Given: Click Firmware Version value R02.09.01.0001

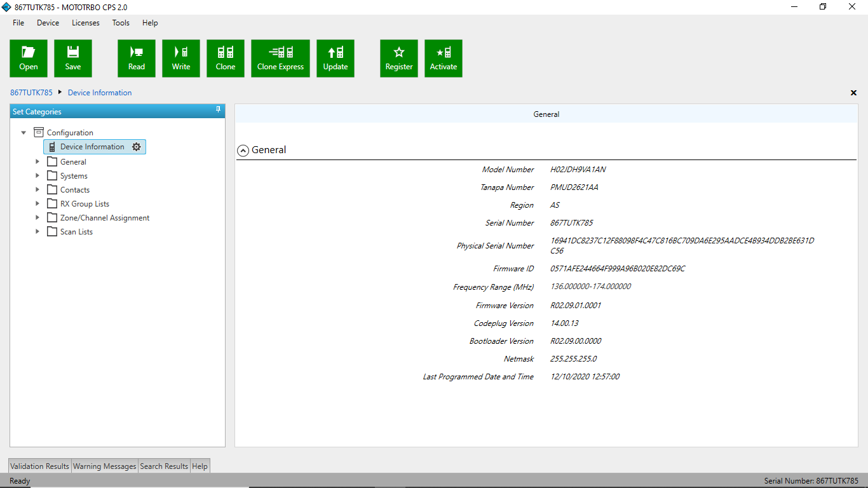Looking at the screenshot, I should pos(576,306).
